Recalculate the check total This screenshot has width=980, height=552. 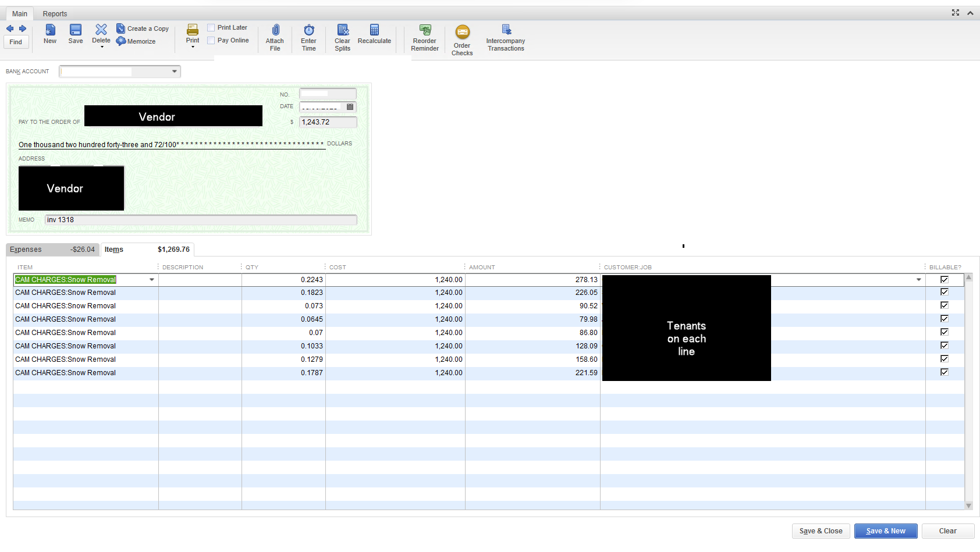(374, 35)
